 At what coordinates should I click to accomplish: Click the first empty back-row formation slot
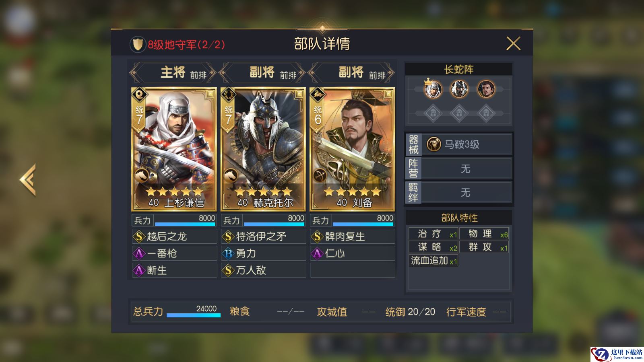[x=433, y=113]
